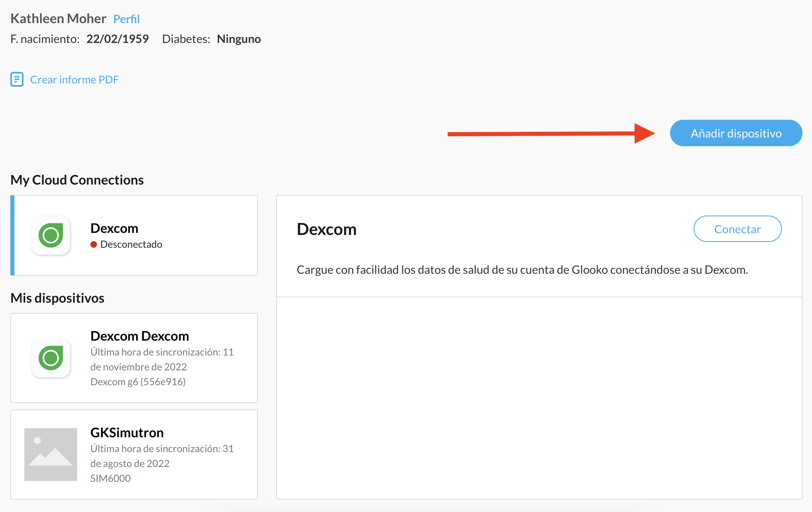Click the SIM6000 serial text
Viewport: 812px width, 512px height.
tap(111, 478)
